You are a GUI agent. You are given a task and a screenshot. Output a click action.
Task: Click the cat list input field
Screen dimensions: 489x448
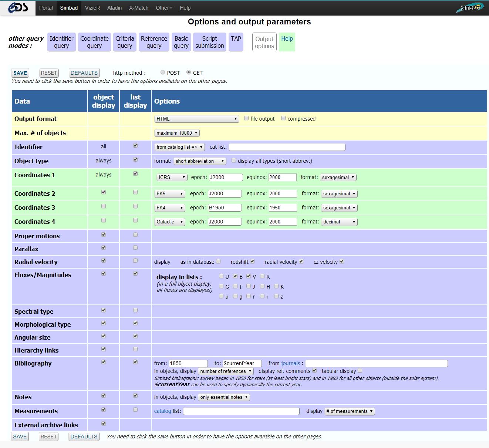tap(287, 147)
